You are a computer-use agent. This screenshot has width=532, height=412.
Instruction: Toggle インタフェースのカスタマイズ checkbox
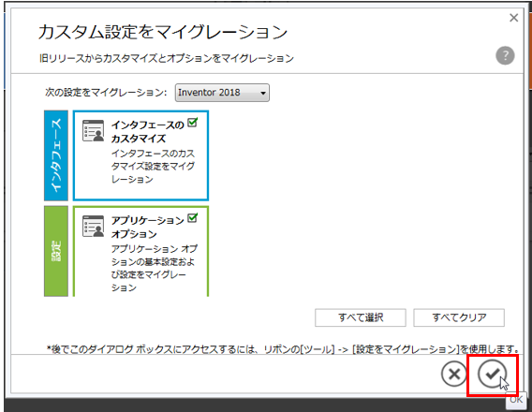(x=192, y=122)
